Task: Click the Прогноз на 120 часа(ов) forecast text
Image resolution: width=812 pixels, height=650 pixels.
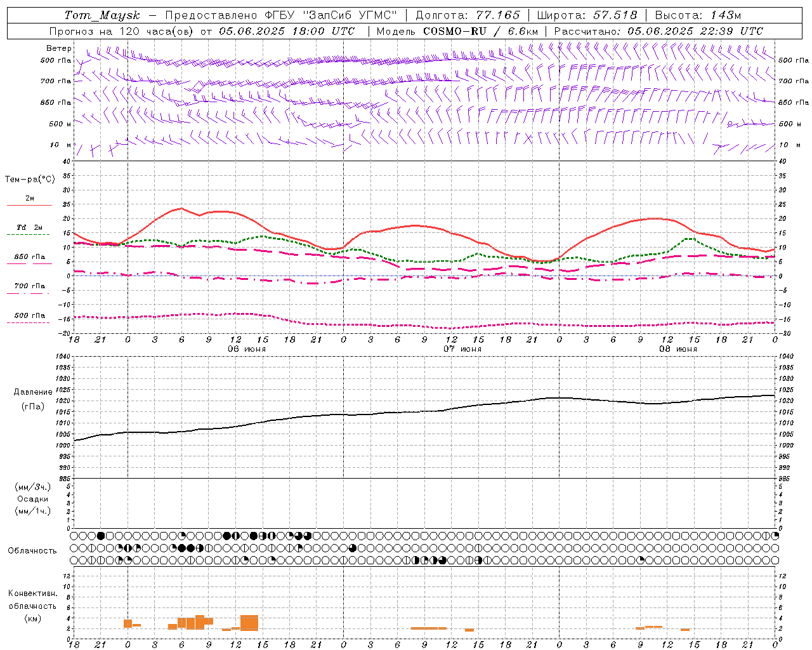Action: pyautogui.click(x=122, y=31)
